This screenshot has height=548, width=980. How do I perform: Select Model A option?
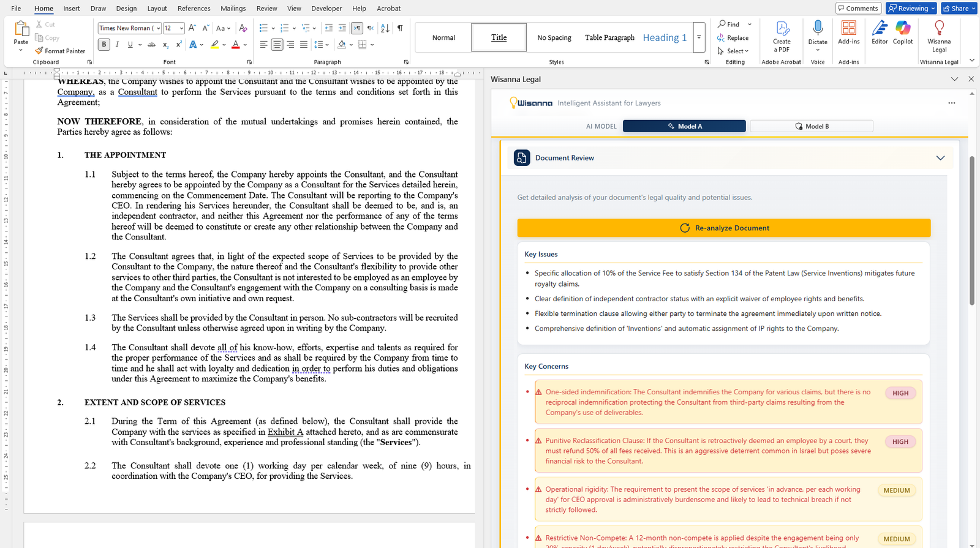tap(684, 126)
